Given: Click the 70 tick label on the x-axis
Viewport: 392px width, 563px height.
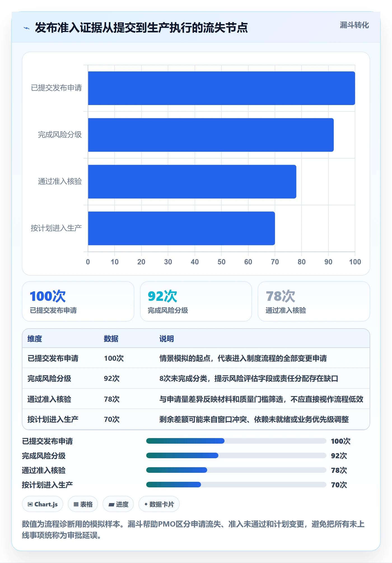Looking at the screenshot, I should pos(275,262).
